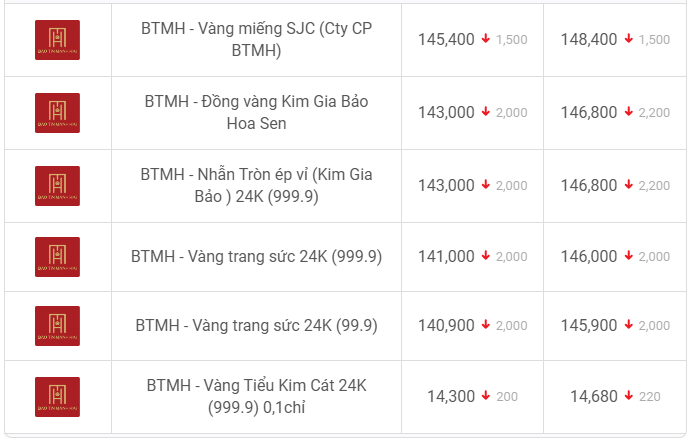The width and height of the screenshot is (699, 441).
Task: Select BTMH - Vàng trang sức 24K (999.9) name
Action: pos(256,256)
